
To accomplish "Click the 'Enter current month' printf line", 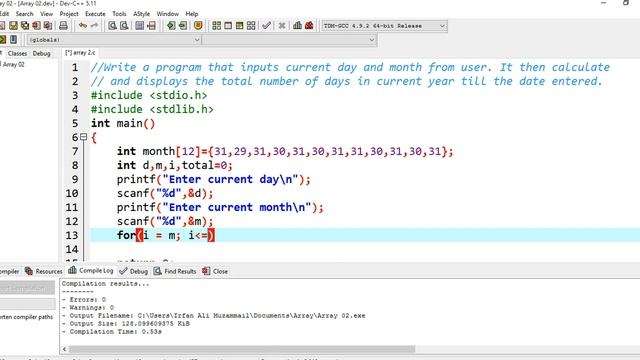I will pyautogui.click(x=220, y=207).
